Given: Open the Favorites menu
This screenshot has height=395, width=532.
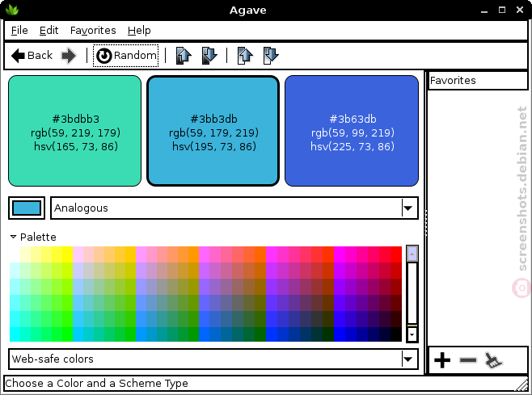Looking at the screenshot, I should tap(93, 31).
